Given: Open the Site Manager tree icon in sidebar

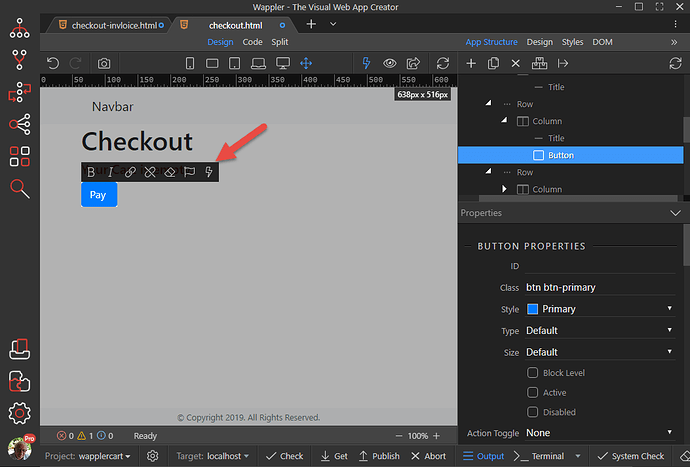Looking at the screenshot, I should (x=19, y=28).
